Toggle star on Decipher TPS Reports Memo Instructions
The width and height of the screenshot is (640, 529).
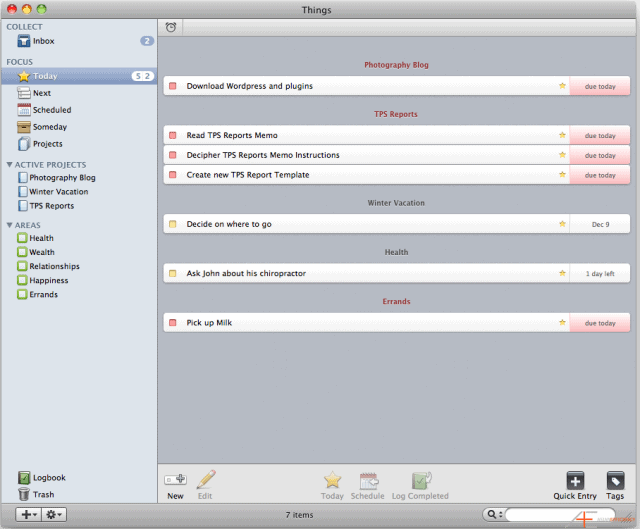point(562,155)
